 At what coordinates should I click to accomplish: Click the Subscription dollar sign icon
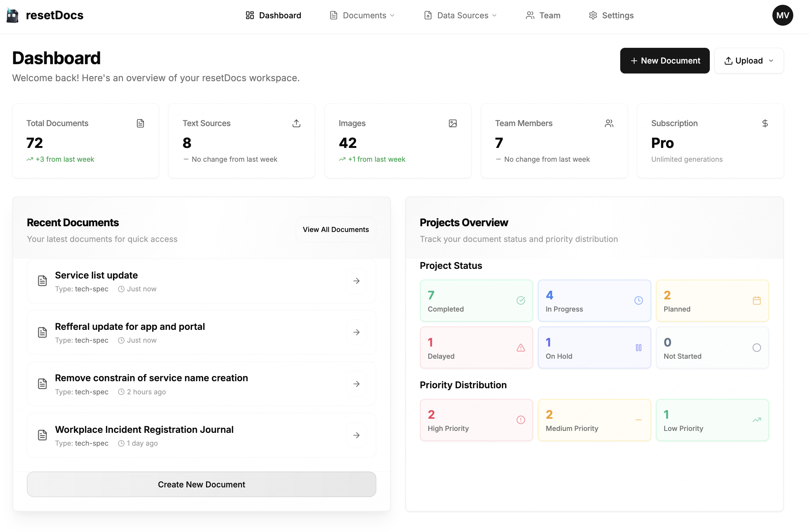click(765, 123)
